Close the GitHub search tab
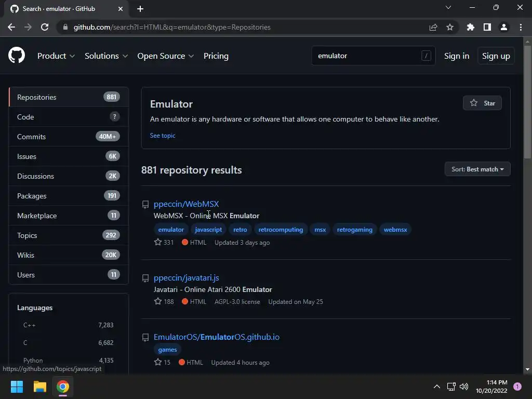 (121, 9)
